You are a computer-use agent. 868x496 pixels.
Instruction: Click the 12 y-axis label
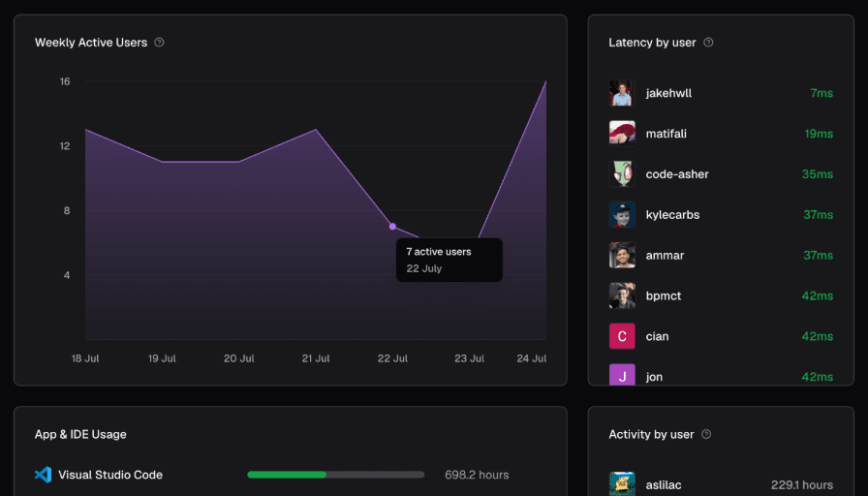[65, 145]
